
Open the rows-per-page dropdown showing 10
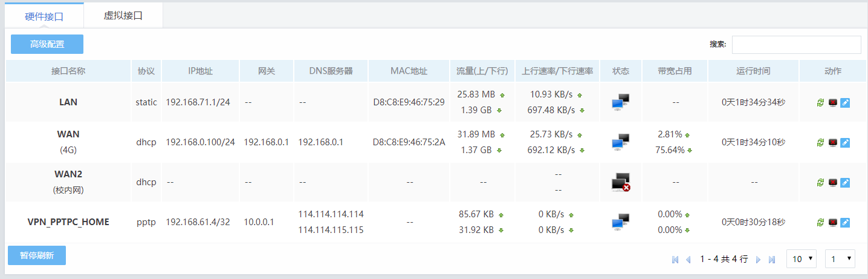coord(802,258)
